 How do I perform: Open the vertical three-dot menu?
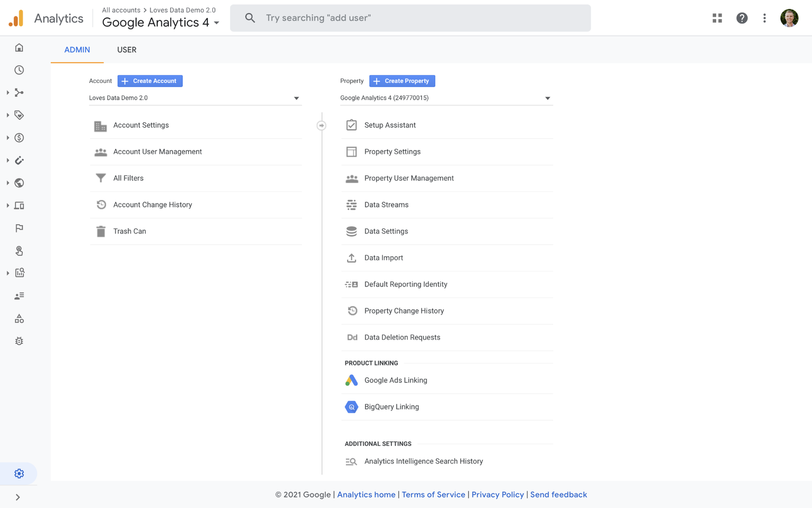click(x=764, y=18)
